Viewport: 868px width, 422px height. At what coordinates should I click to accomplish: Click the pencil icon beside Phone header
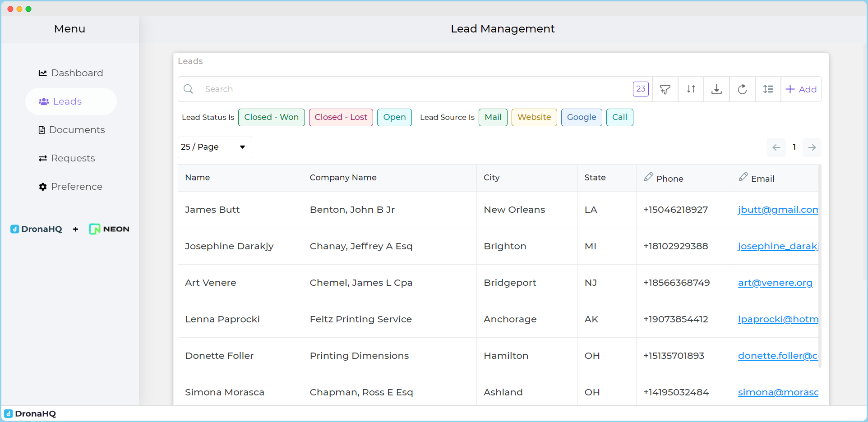click(648, 177)
